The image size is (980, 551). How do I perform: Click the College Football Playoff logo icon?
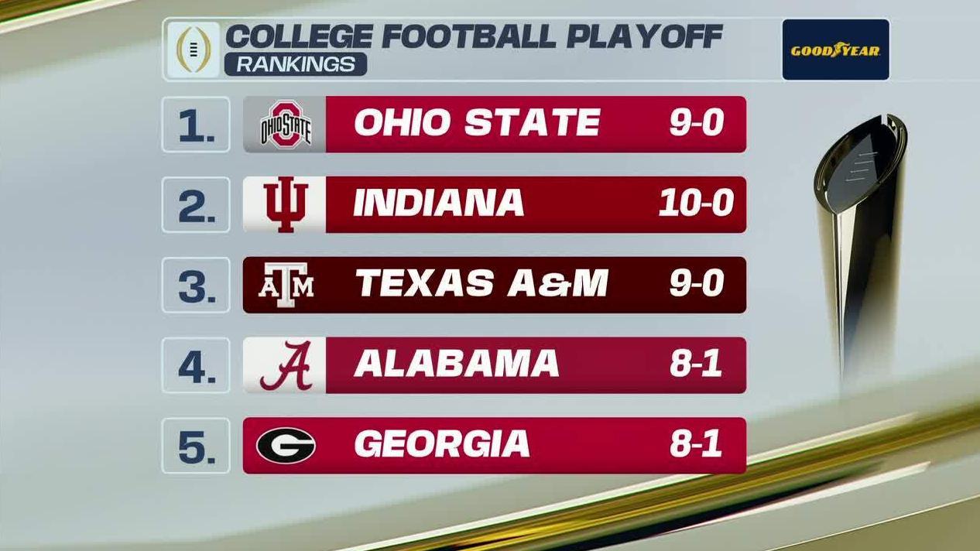193,50
